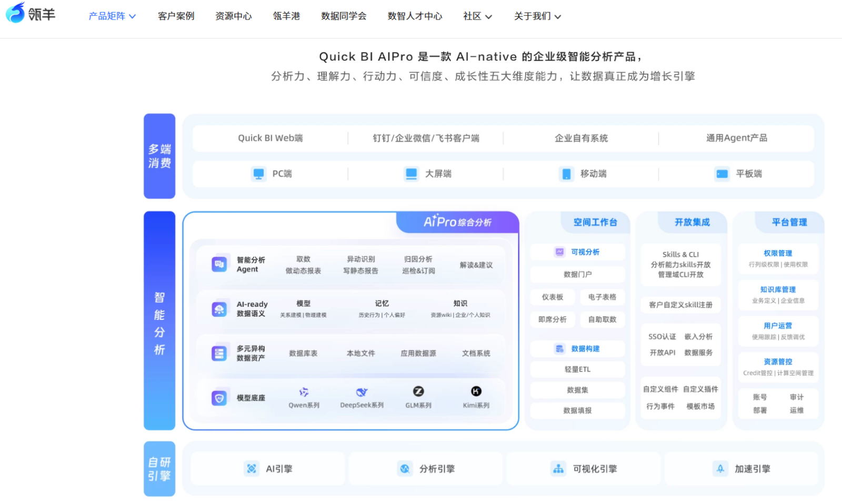Click the 开放集成 header

pos(693,223)
